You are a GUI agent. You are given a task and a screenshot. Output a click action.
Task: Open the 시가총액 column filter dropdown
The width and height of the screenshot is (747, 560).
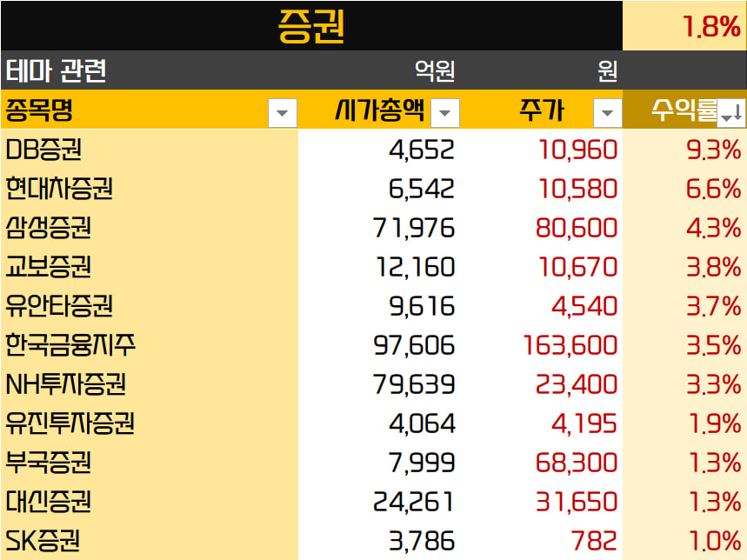click(445, 113)
